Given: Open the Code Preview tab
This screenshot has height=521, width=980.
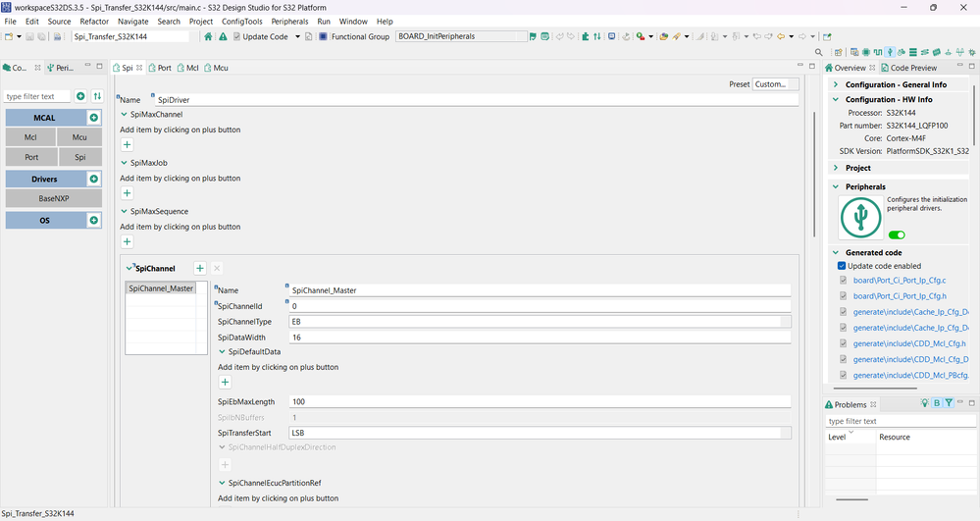Looking at the screenshot, I should 908,68.
